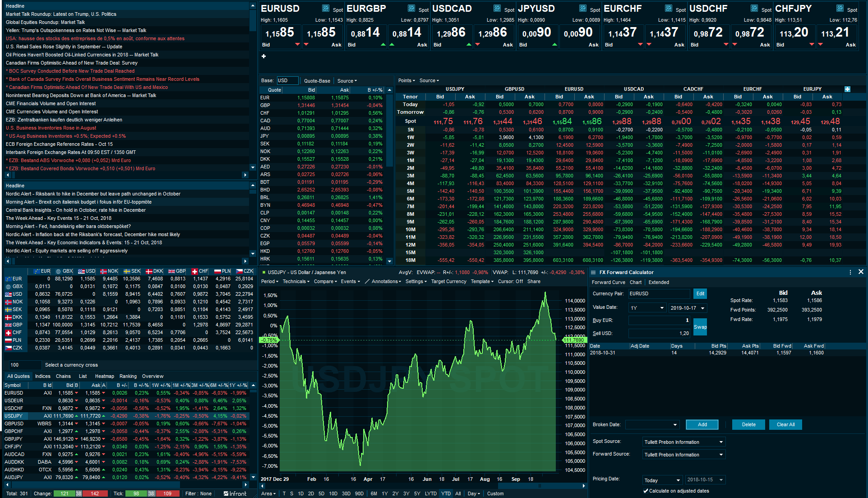Open FX Forward Calculator more options dots
The height and width of the screenshot is (498, 868).
tap(850, 272)
